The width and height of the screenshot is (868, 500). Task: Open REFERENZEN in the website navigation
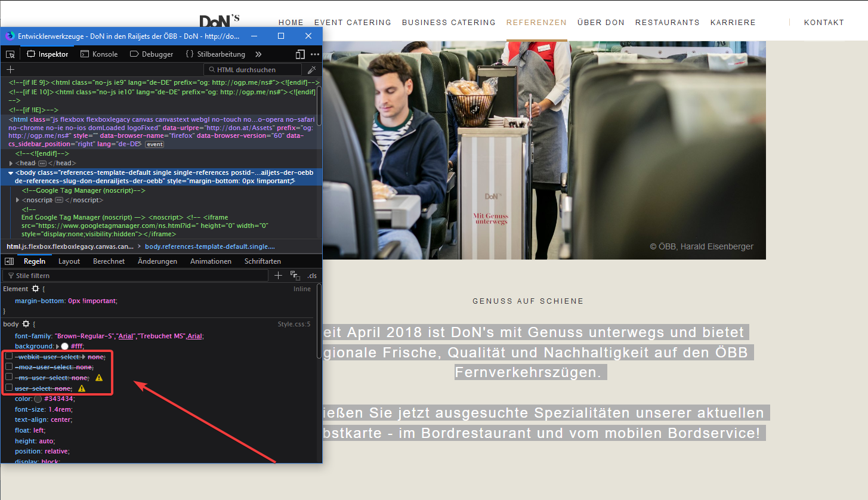tap(536, 23)
